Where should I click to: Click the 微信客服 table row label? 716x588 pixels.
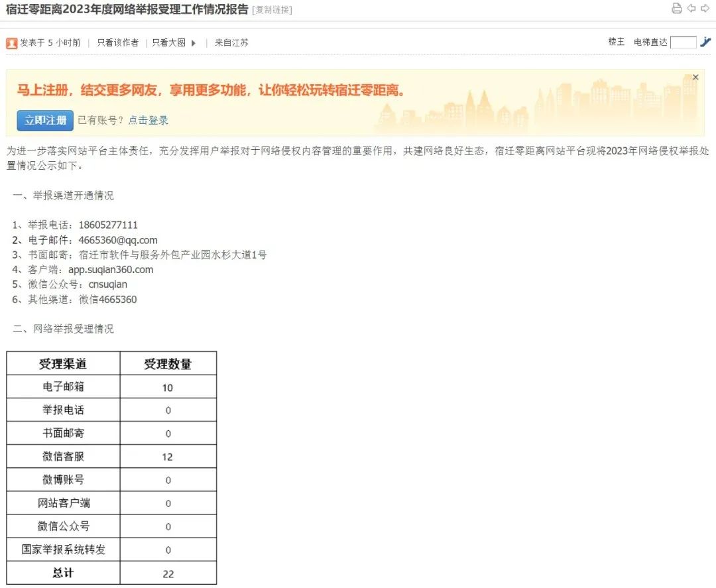[63, 457]
